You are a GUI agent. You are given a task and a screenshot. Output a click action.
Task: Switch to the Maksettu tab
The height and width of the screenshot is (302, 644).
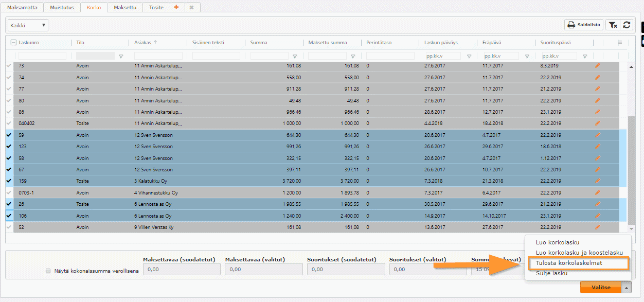126,7
